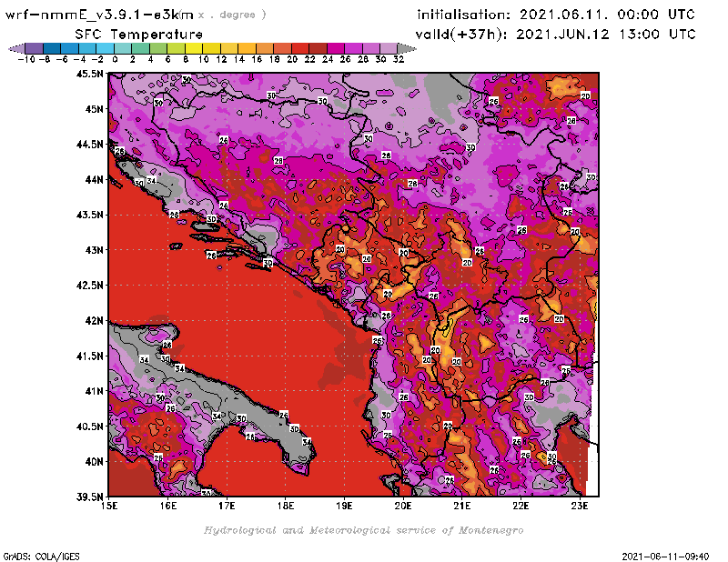Click the model title 'wrf-nmmE_v3.9.1-e3km'

pyautogui.click(x=99, y=15)
